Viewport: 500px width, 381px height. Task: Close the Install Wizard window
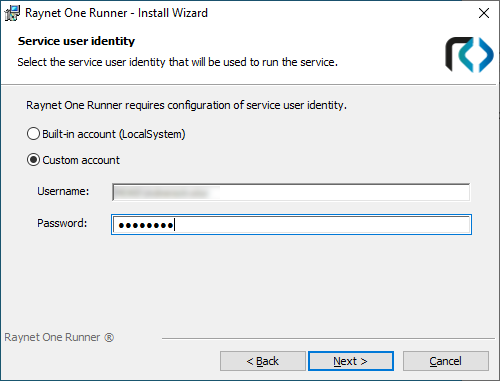pyautogui.click(x=484, y=13)
